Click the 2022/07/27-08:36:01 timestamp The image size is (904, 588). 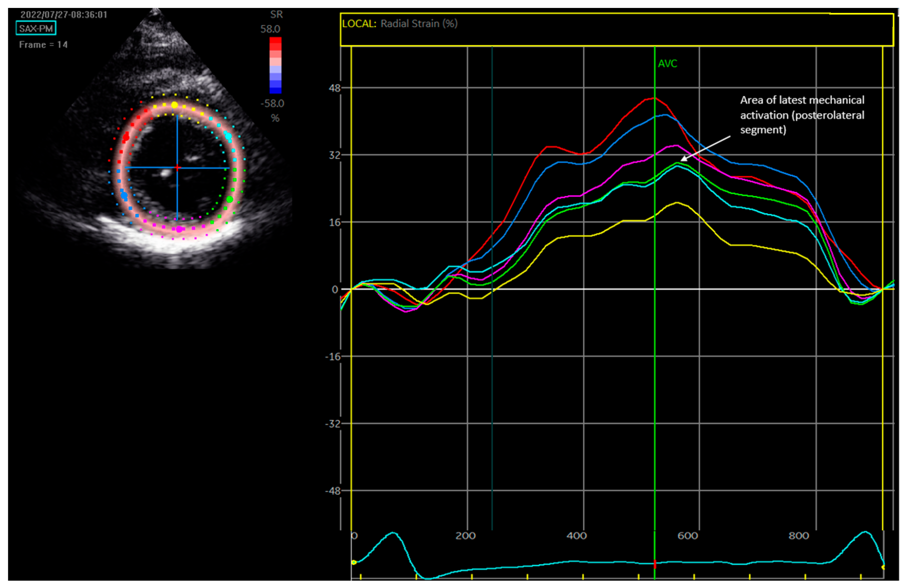coord(64,15)
